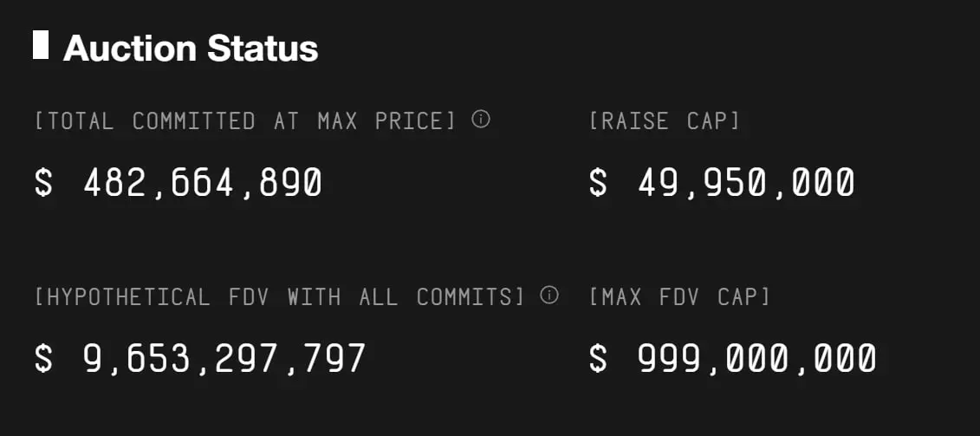
Task: Click the info icon beside Total Committed label
Action: point(481,120)
